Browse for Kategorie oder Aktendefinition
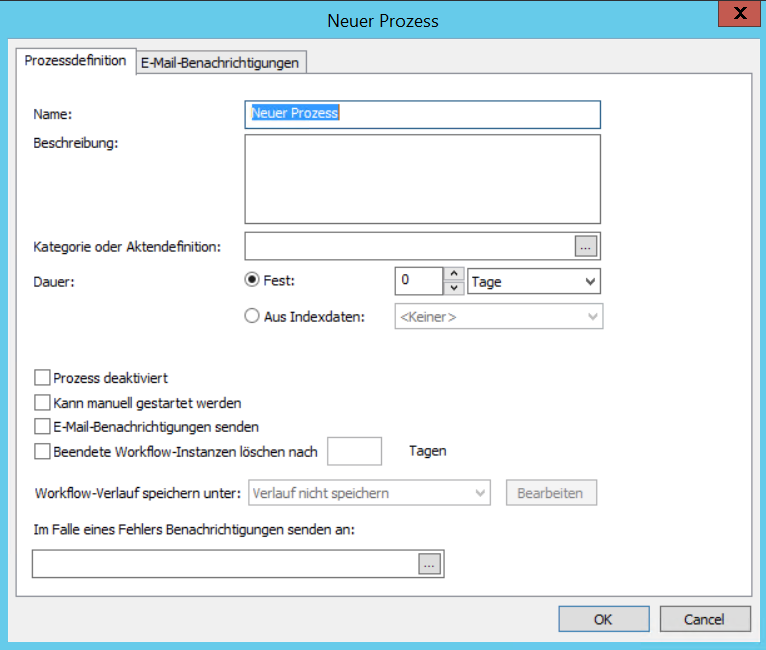766x650 pixels. click(x=586, y=247)
